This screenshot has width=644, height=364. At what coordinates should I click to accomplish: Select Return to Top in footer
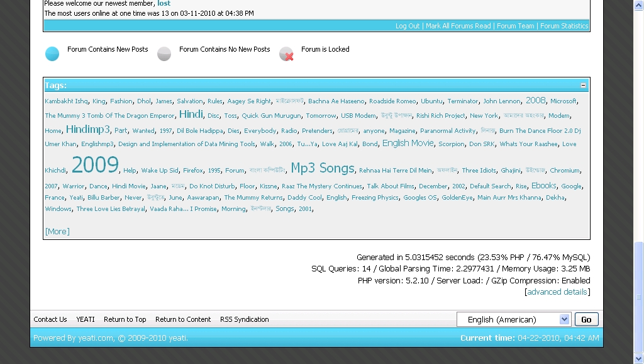pos(125,319)
